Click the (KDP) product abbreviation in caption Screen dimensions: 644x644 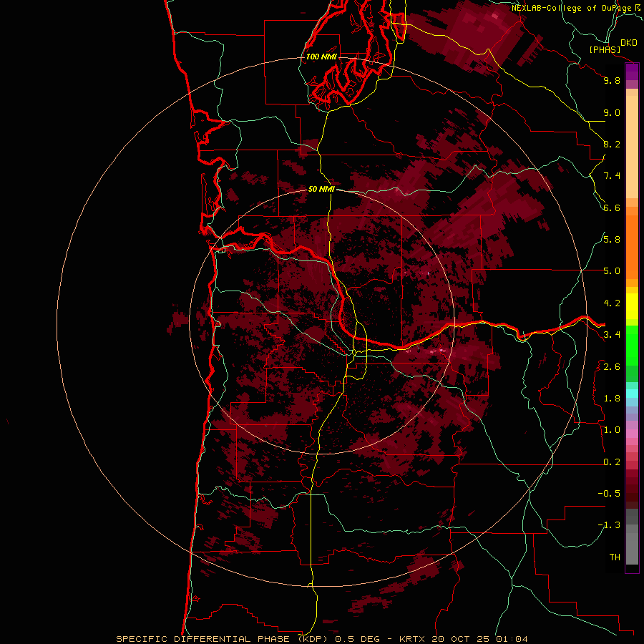click(x=314, y=639)
